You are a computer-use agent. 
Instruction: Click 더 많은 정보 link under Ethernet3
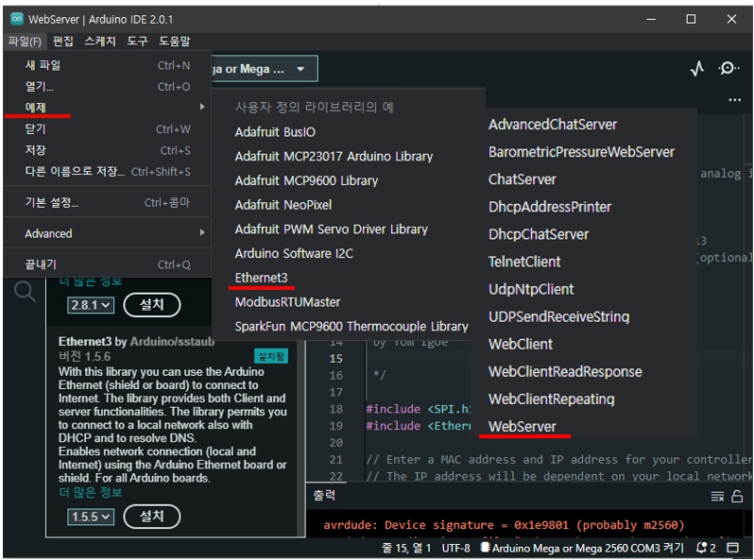(91, 492)
